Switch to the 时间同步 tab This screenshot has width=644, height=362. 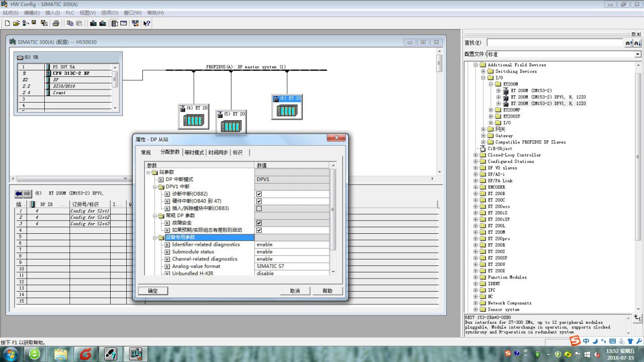(x=218, y=152)
